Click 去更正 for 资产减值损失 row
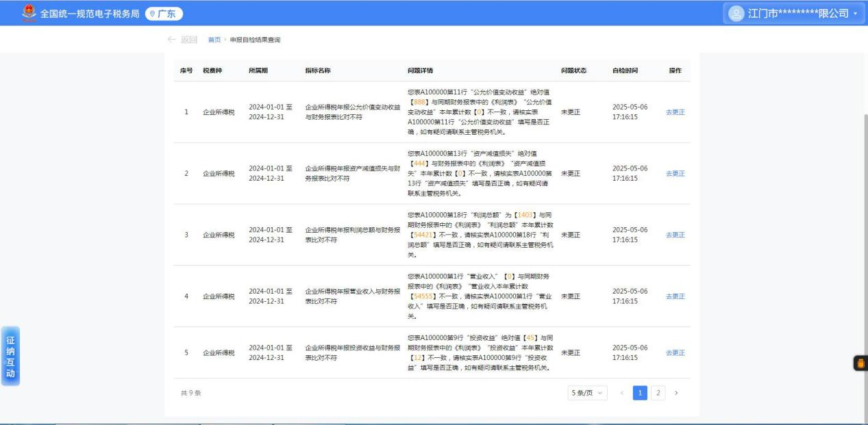The width and height of the screenshot is (868, 425). tap(675, 173)
